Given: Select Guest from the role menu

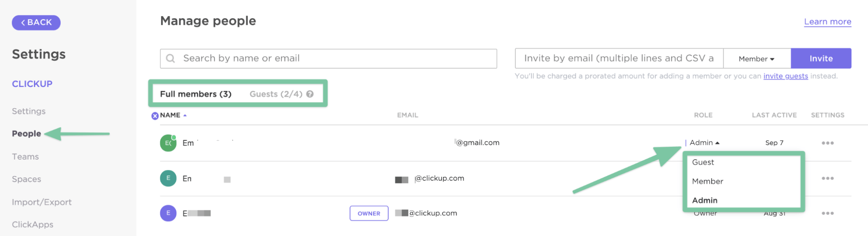Looking at the screenshot, I should click(x=703, y=162).
